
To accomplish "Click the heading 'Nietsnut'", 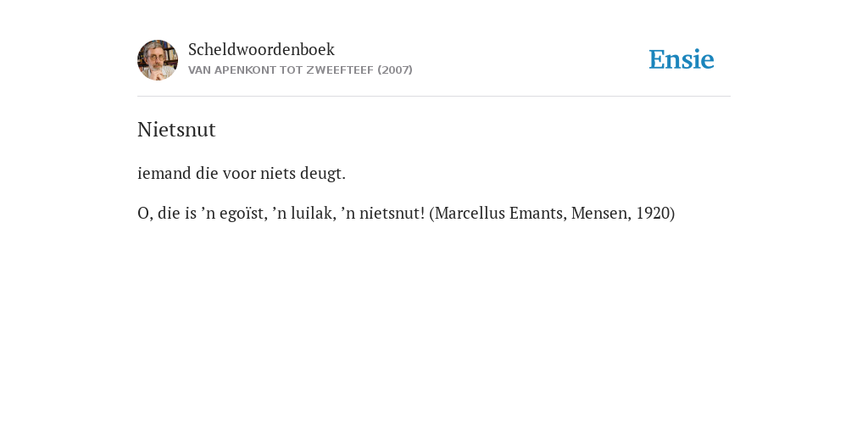I will pos(176,130).
